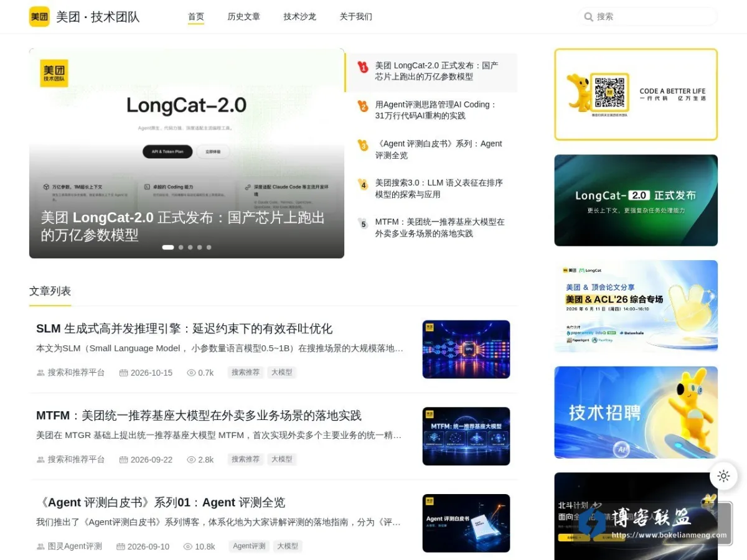Click the Agent评测 tag
Viewport: 747px width, 560px height.
coord(249,547)
